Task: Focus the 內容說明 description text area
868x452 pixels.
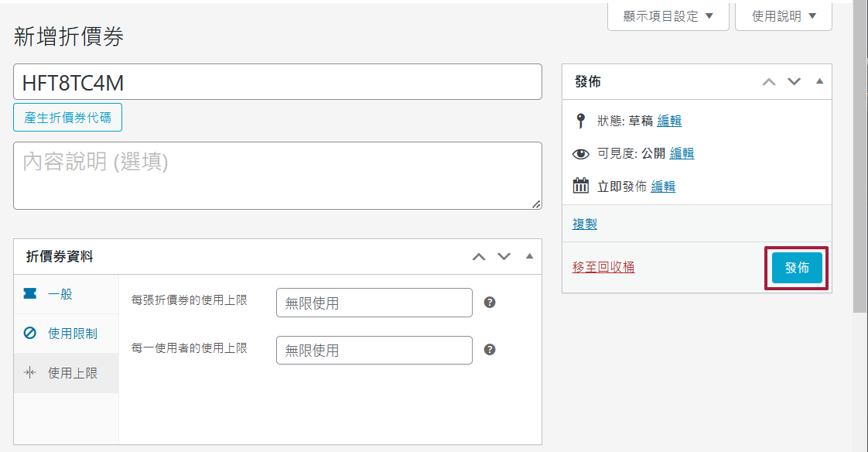Action: click(277, 176)
